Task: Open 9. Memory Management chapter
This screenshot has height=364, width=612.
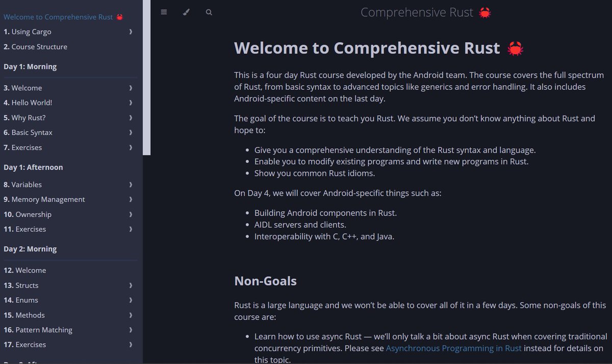Action: 44,199
